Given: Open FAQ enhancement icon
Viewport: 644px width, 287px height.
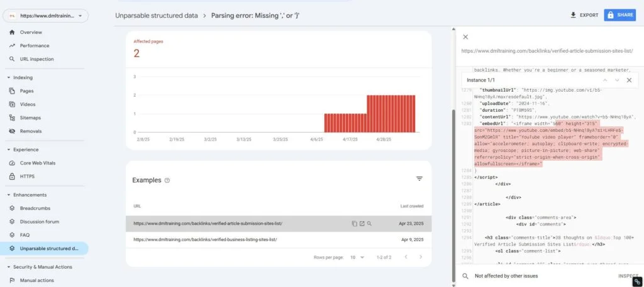Looking at the screenshot, I should [12, 235].
